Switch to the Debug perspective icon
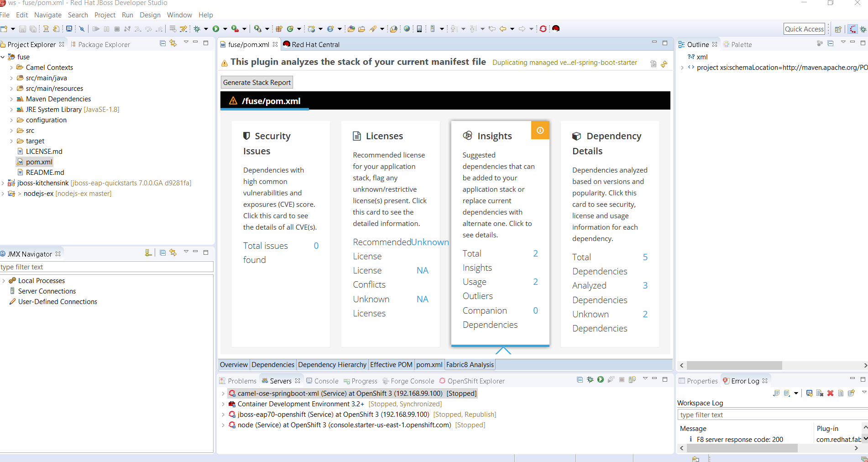Viewport: 868px width, 462px height. click(863, 29)
